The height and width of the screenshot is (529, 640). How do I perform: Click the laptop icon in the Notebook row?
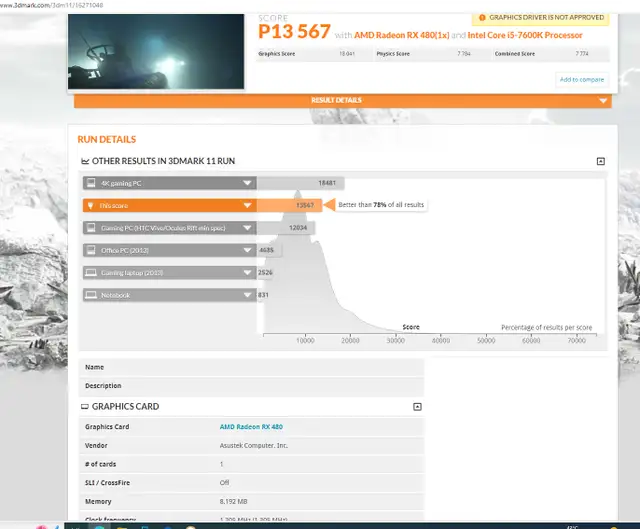91,295
